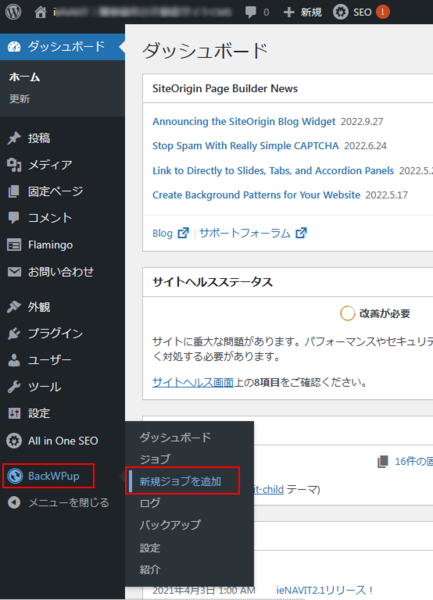The width and height of the screenshot is (433, 600).
Task: Click the ユーザー person icon
Action: point(14,360)
